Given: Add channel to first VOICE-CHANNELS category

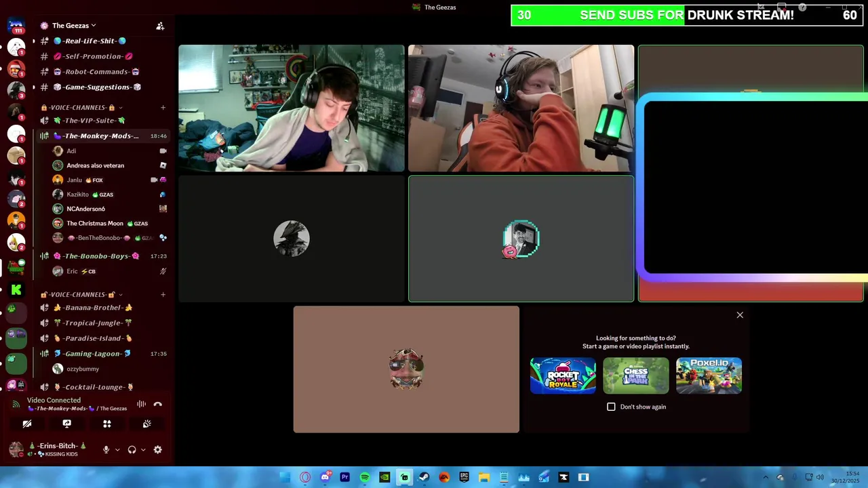Looking at the screenshot, I should (163, 107).
